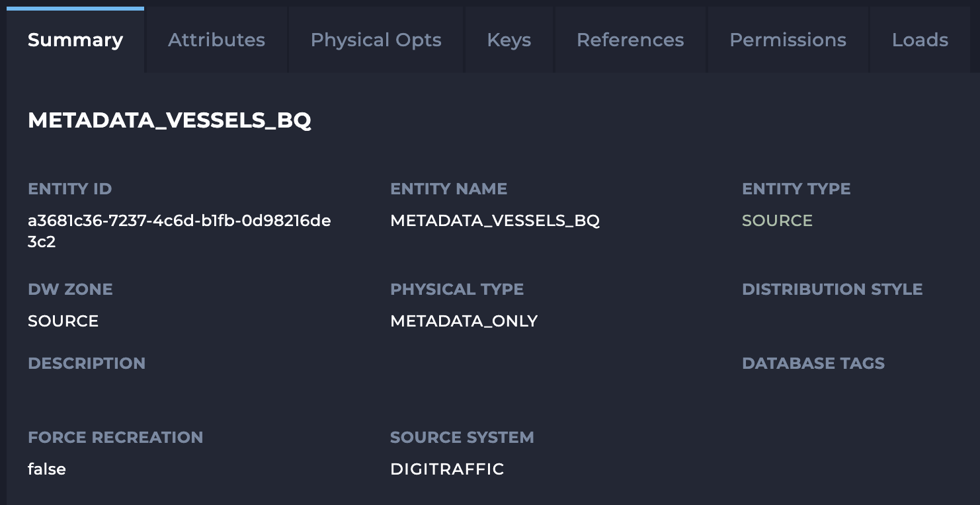
Task: Open the Attributes tab
Action: 216,40
